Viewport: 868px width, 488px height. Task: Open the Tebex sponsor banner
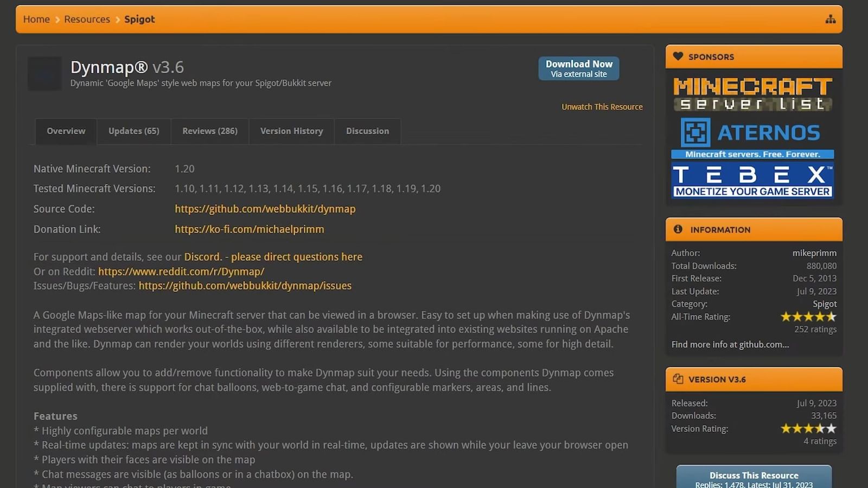click(753, 181)
